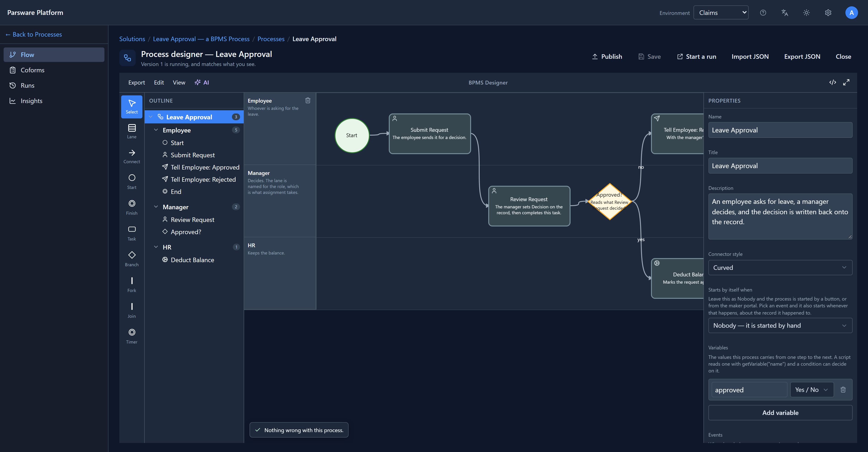The width and height of the screenshot is (868, 452).
Task: Select the Task shape tool
Action: pos(131,233)
